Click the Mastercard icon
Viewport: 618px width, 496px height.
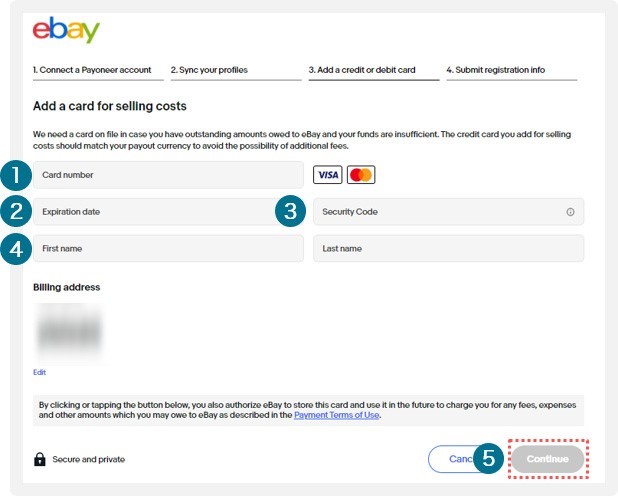[x=361, y=175]
